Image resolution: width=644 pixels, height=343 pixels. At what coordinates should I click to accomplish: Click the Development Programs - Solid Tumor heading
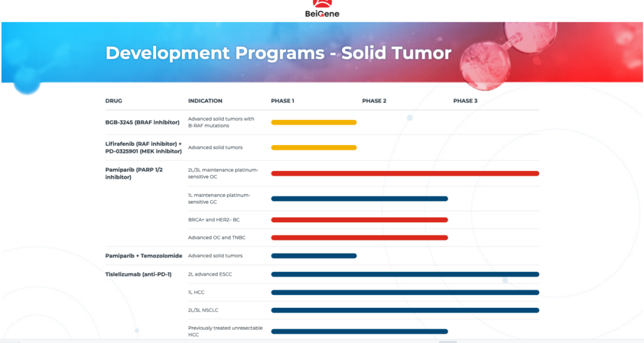(279, 53)
